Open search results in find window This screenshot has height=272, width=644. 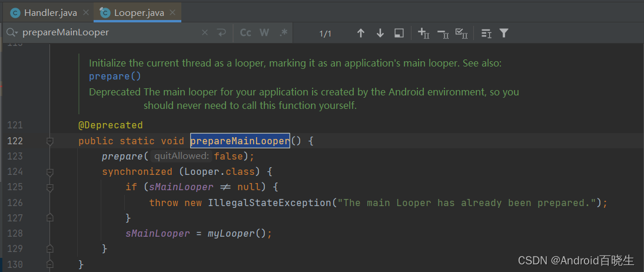[x=399, y=34]
